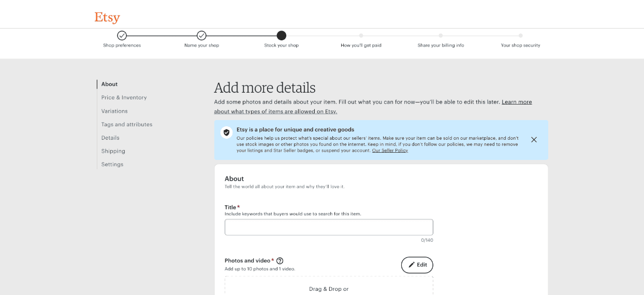This screenshot has height=295, width=644.
Task: Click the Shop preferences checkmark step icon
Action: pos(122,36)
